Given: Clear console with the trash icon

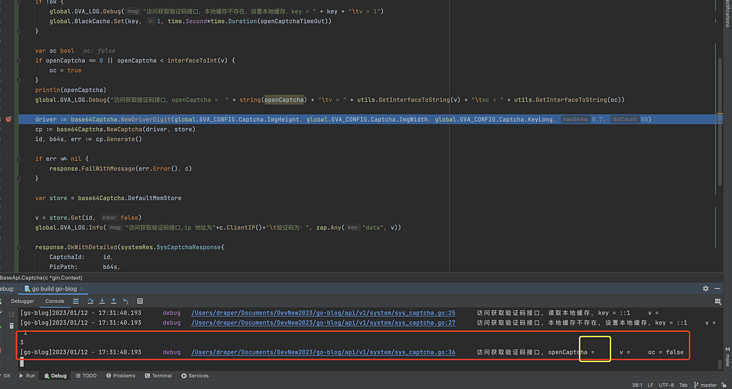Looking at the screenshot, I should tap(12, 326).
